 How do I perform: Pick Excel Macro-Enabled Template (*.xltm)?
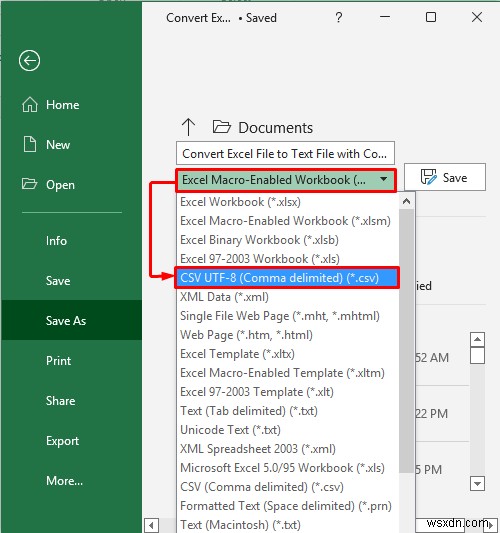[288, 373]
